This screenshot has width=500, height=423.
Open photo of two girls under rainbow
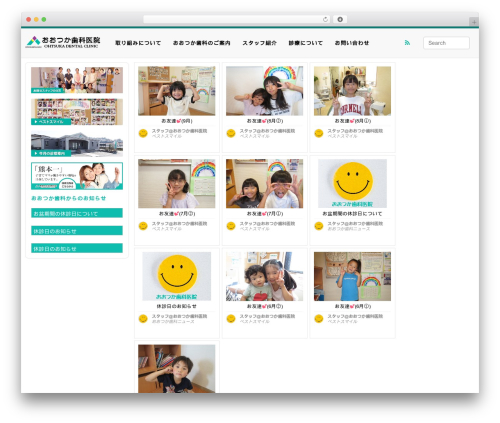click(x=265, y=91)
